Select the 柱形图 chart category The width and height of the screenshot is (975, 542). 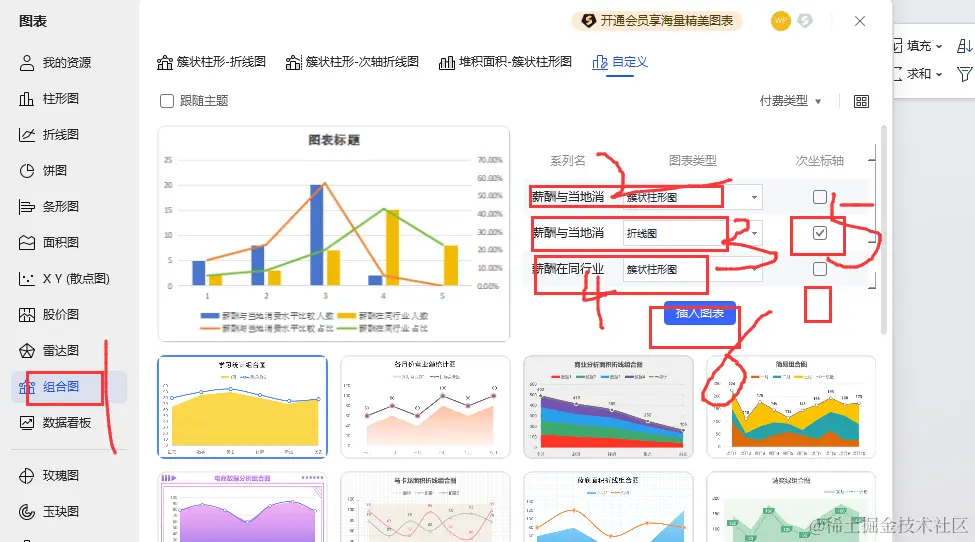[49, 99]
